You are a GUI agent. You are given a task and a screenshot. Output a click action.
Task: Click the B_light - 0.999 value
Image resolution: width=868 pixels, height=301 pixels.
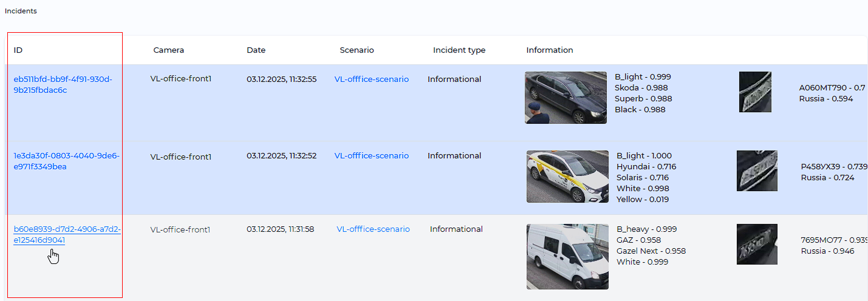coord(643,76)
